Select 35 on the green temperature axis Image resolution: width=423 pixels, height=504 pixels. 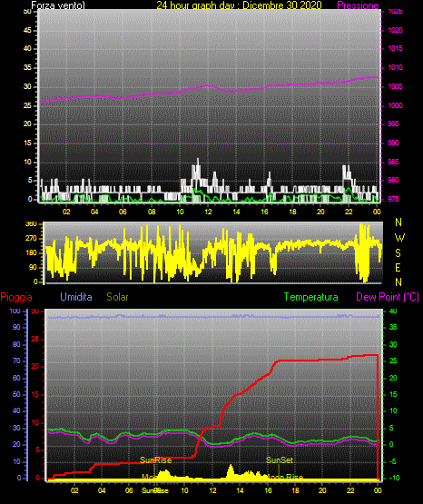coord(393,327)
